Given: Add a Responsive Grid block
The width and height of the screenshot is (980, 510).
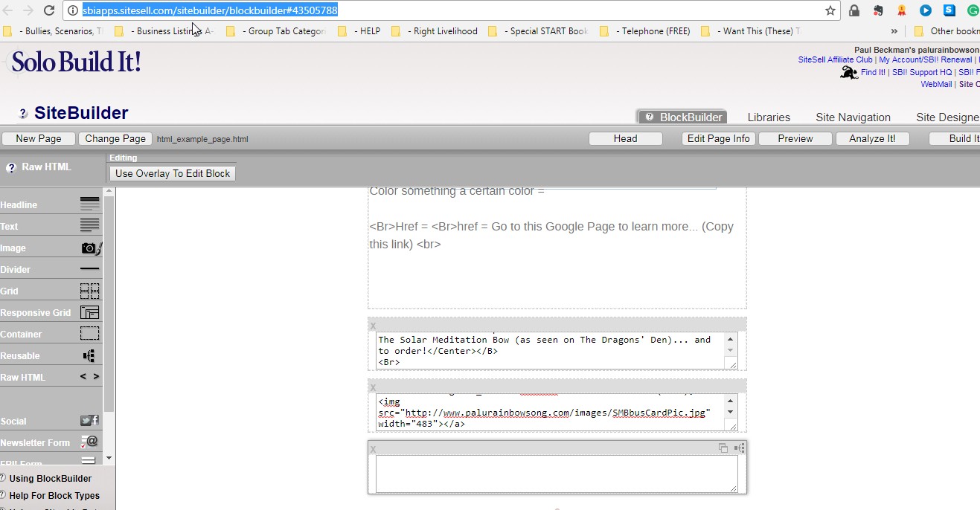Looking at the screenshot, I should [51, 312].
